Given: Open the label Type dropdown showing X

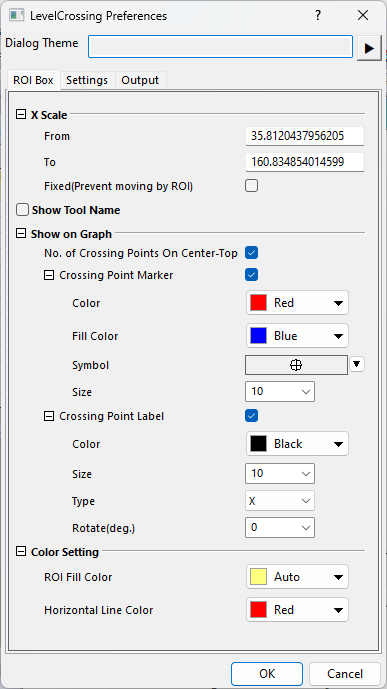Looking at the screenshot, I should coord(280,500).
